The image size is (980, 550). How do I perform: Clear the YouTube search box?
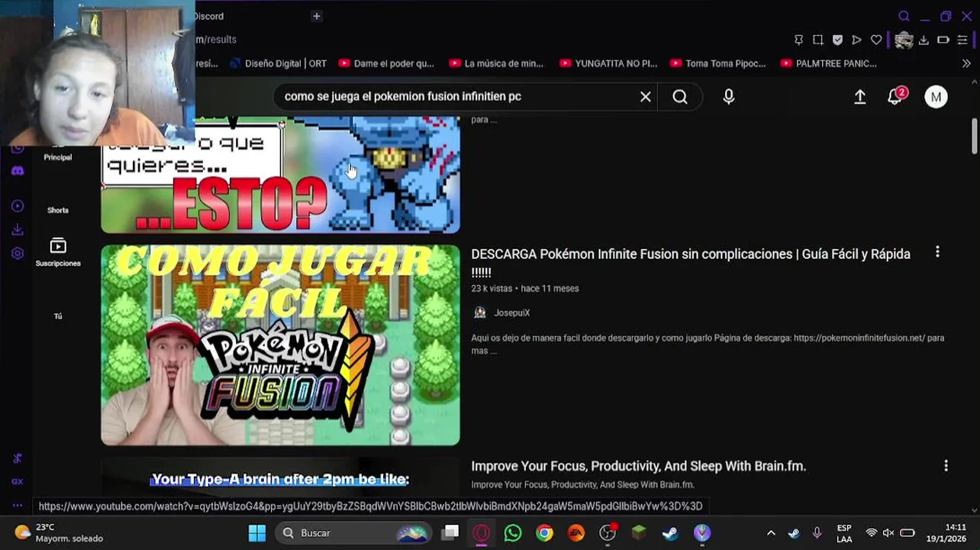click(x=646, y=96)
